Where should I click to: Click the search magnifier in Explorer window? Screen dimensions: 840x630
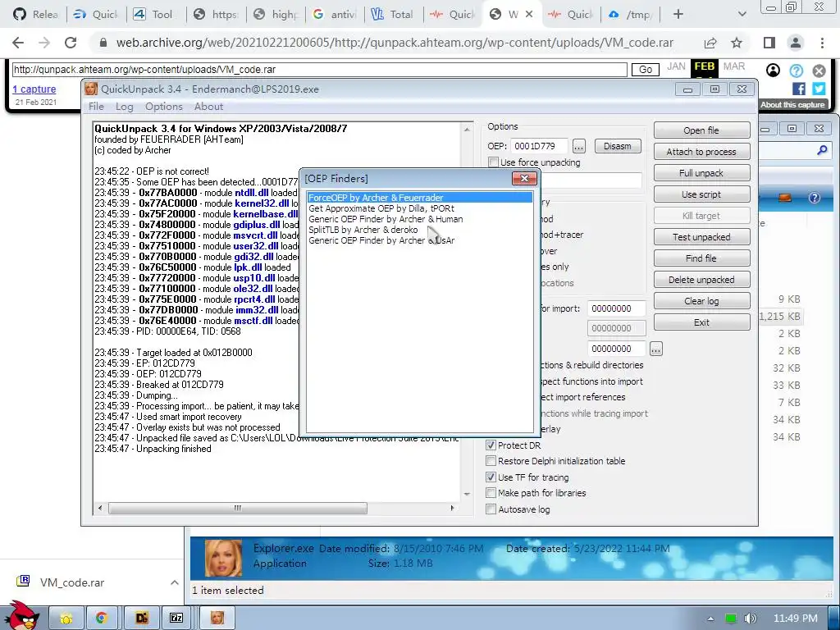point(822,151)
